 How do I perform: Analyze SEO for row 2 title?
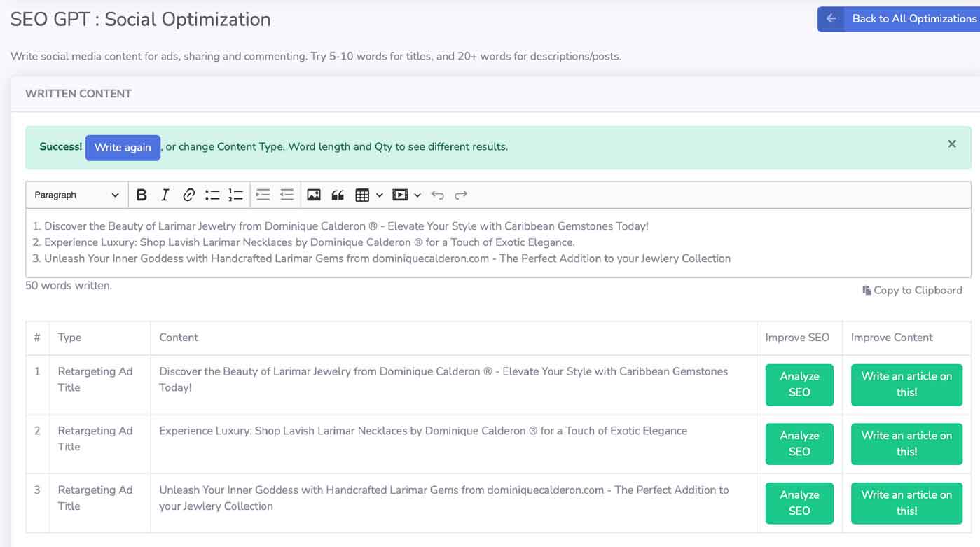pyautogui.click(x=799, y=444)
